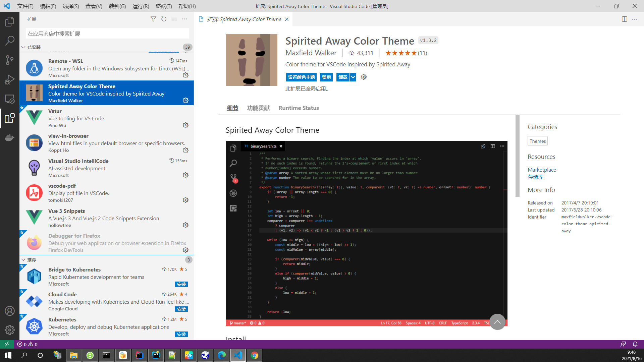Screen dimensions: 644x362
Task: Open the Run and Debug view
Action: tap(9, 79)
